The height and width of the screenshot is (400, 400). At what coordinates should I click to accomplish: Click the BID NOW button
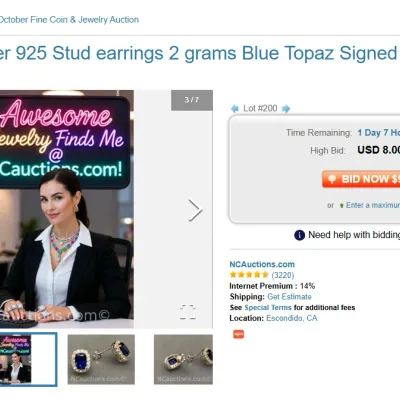coord(361,179)
